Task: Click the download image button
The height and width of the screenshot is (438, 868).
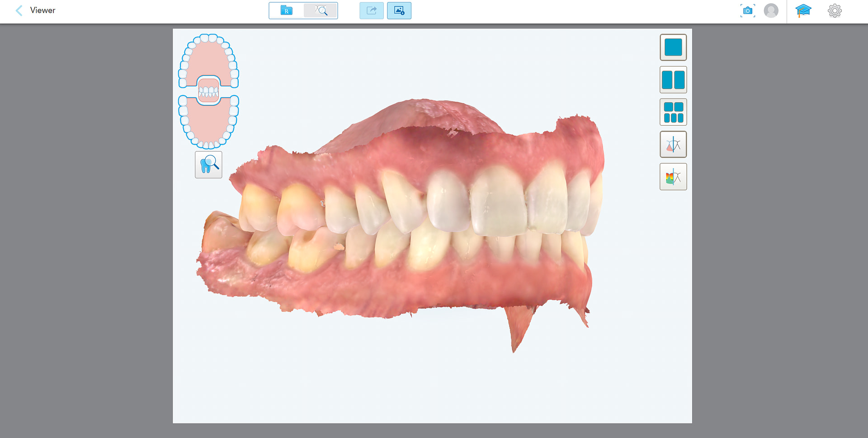Action: click(x=399, y=10)
